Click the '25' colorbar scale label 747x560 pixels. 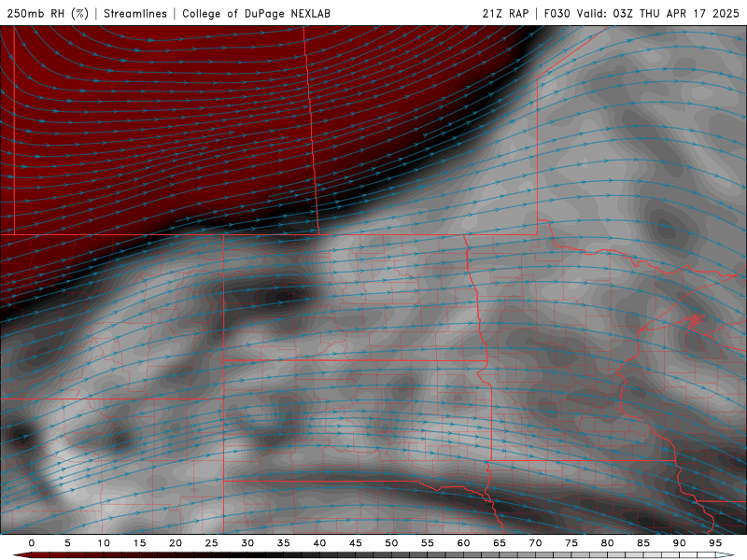point(211,543)
